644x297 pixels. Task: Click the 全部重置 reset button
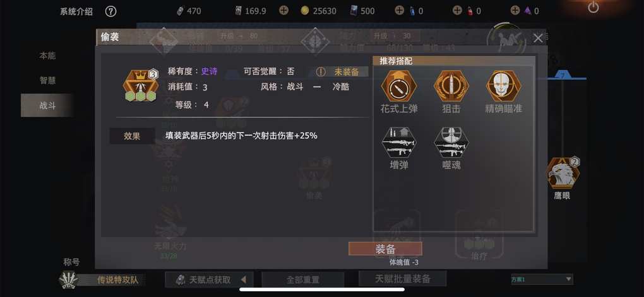302,280
